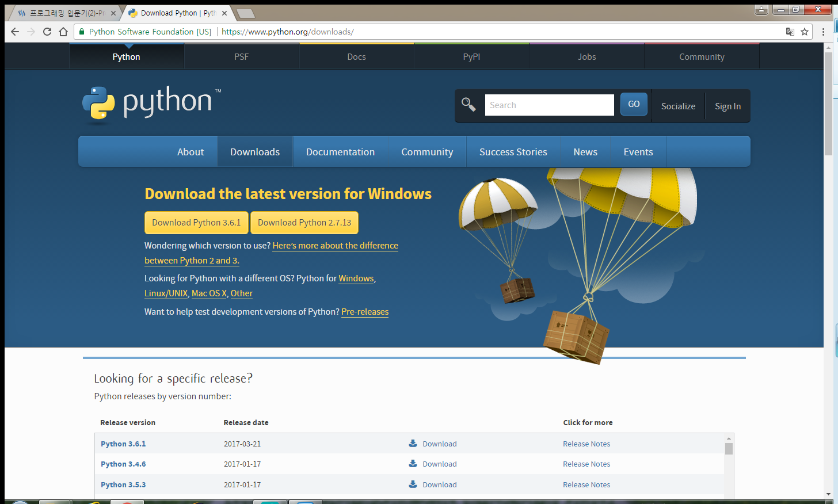Viewport: 838px width, 504px height.
Task: Close the first browser tab with Korean title
Action: click(x=113, y=13)
